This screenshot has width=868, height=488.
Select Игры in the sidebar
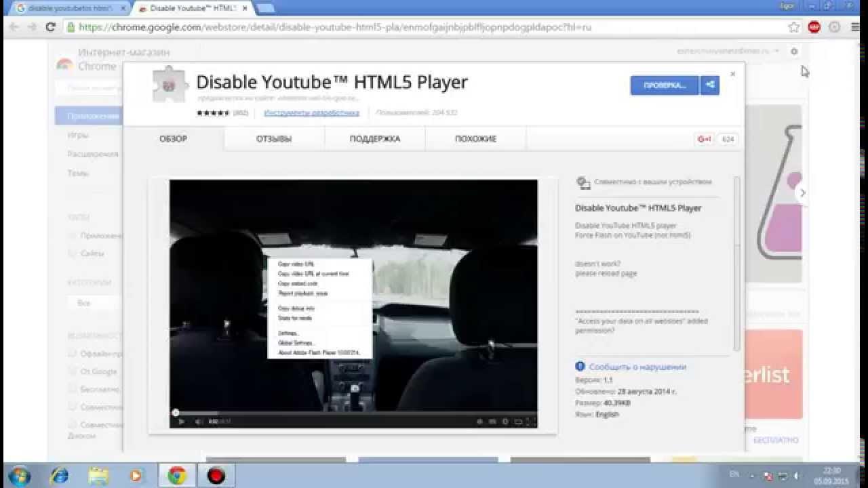(77, 135)
